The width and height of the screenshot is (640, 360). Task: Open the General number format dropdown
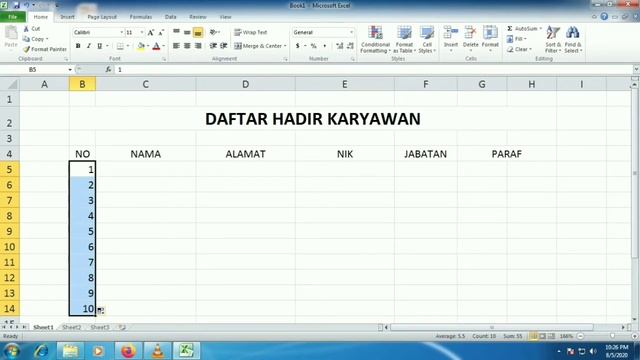tap(351, 32)
